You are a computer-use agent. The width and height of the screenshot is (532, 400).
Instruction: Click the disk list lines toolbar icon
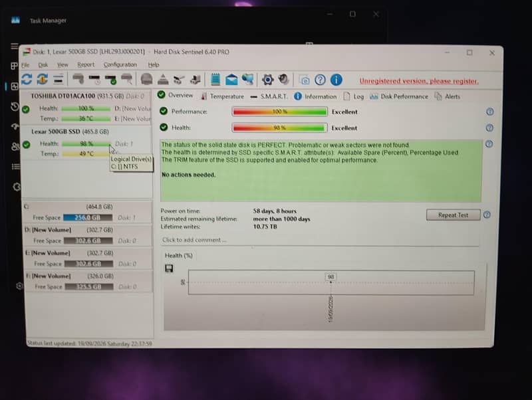click(x=59, y=79)
